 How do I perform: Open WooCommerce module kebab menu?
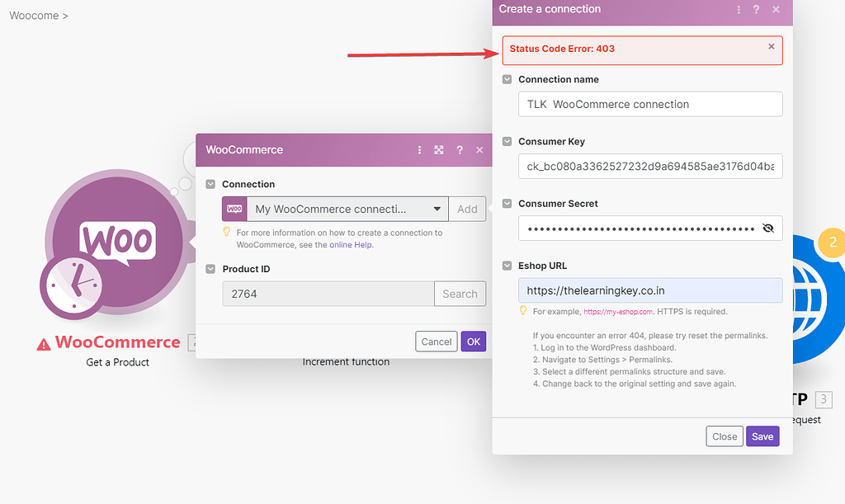pos(419,150)
